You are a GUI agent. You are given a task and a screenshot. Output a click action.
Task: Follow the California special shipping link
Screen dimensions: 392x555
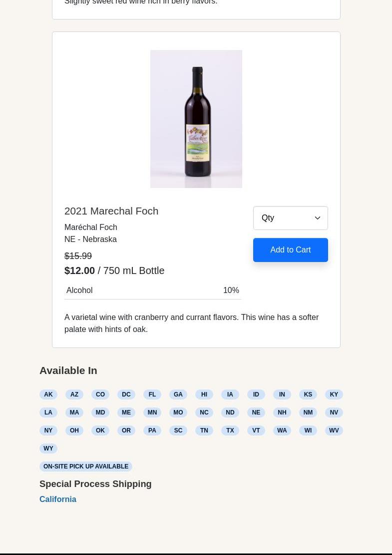[58, 499]
